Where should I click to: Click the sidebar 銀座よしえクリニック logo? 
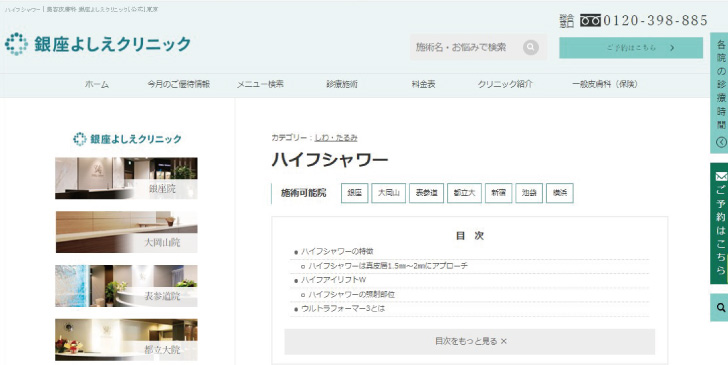click(127, 139)
